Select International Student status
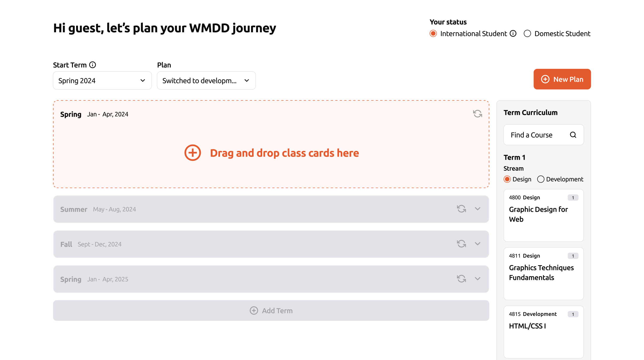The image size is (644, 360). (x=433, y=34)
